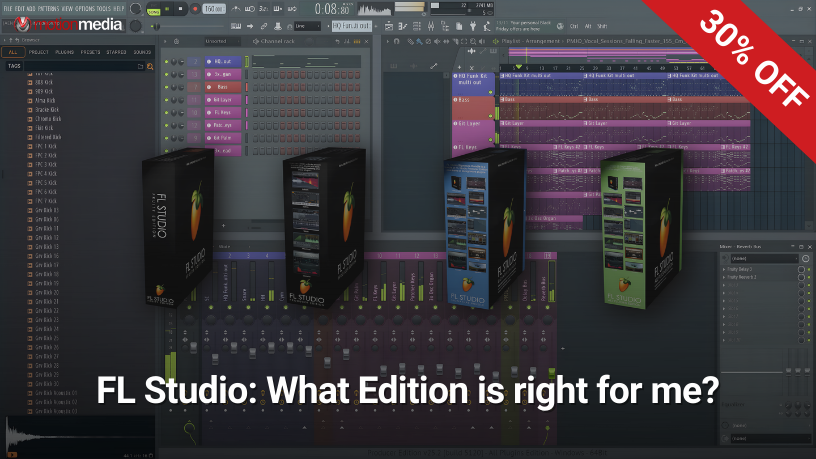Open the playlist view icon
The width and height of the screenshot is (816, 459).
(x=389, y=26)
